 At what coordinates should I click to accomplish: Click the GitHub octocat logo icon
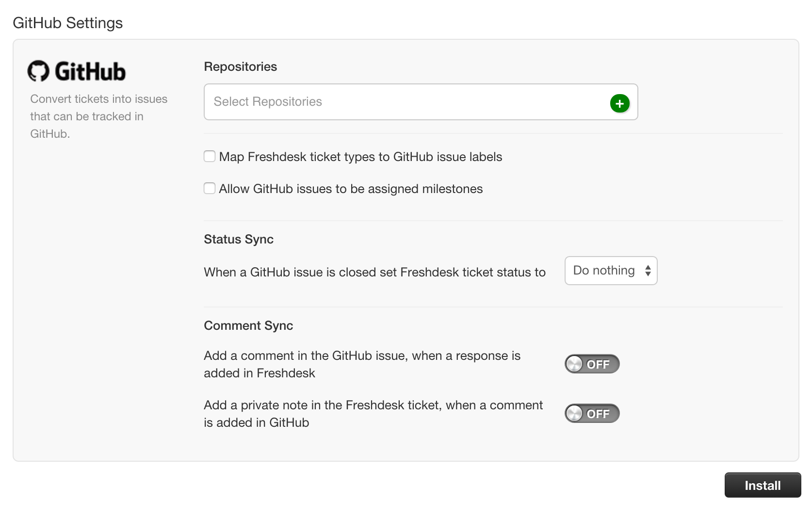38,71
